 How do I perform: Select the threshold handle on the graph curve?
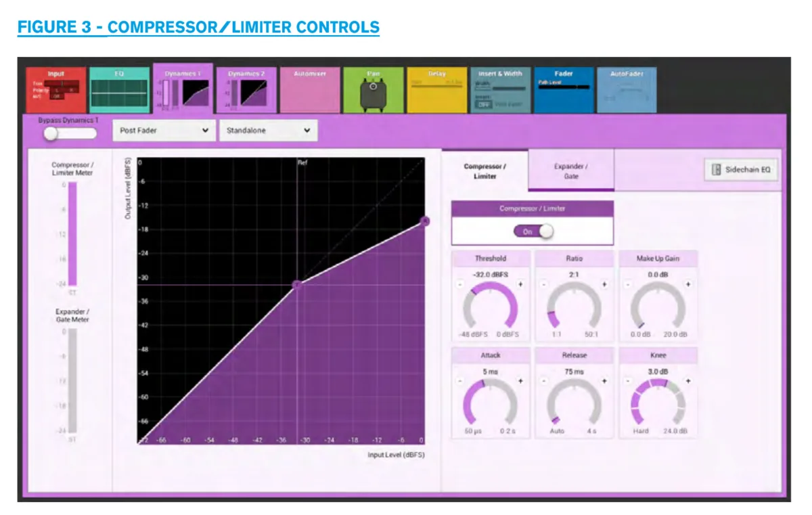pyautogui.click(x=296, y=284)
